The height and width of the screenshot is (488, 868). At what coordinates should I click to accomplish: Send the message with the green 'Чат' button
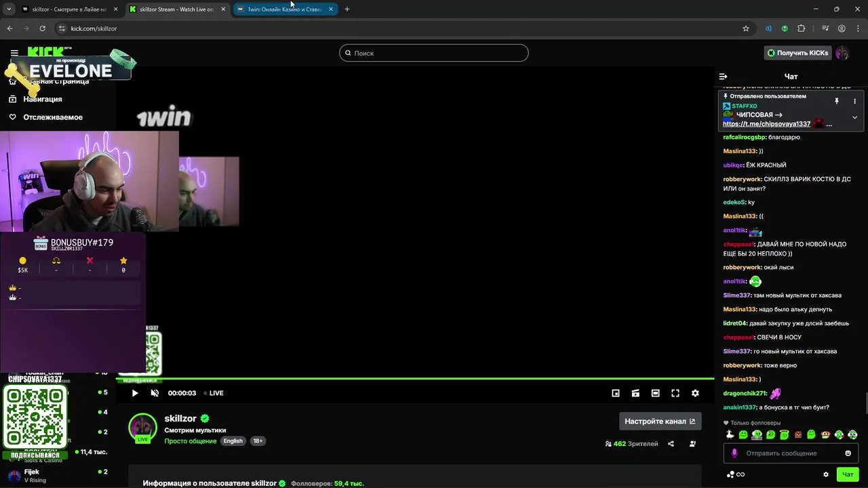click(x=848, y=474)
